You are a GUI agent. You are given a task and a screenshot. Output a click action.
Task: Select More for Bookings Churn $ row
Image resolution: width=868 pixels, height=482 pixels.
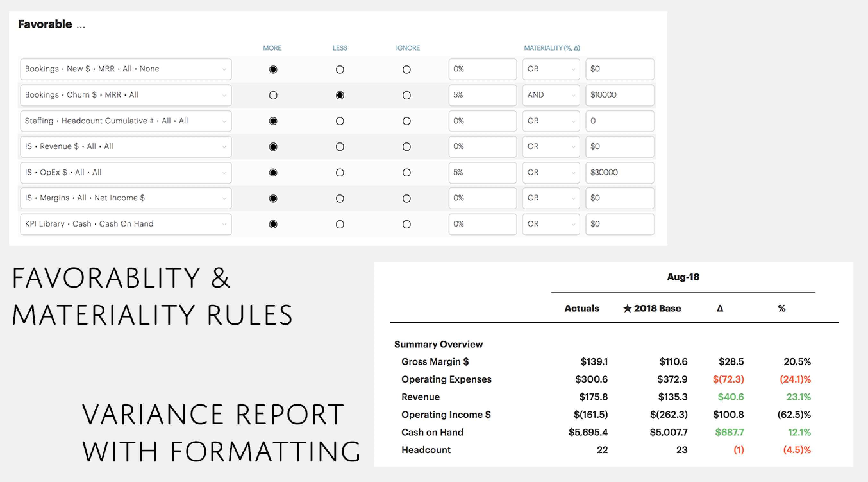point(273,95)
